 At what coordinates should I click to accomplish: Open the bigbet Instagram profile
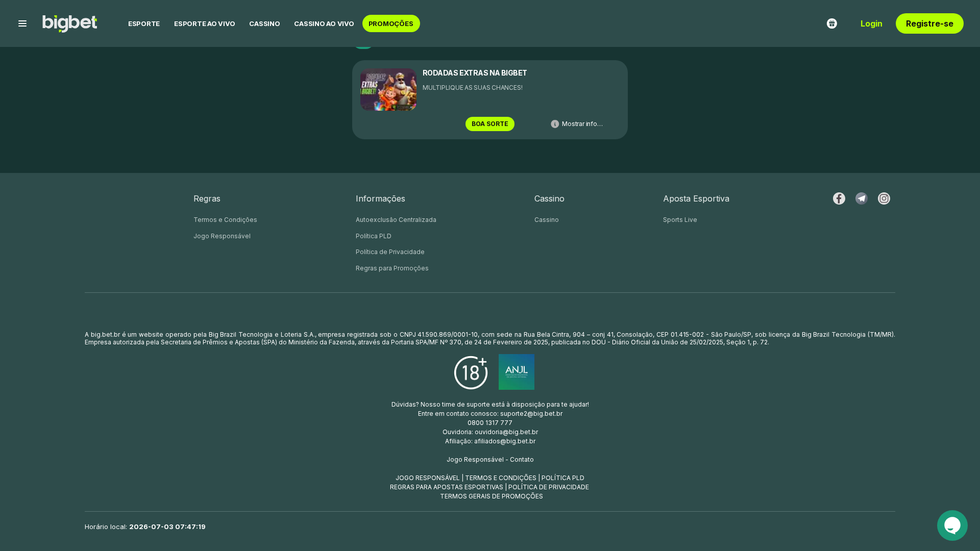(884, 198)
